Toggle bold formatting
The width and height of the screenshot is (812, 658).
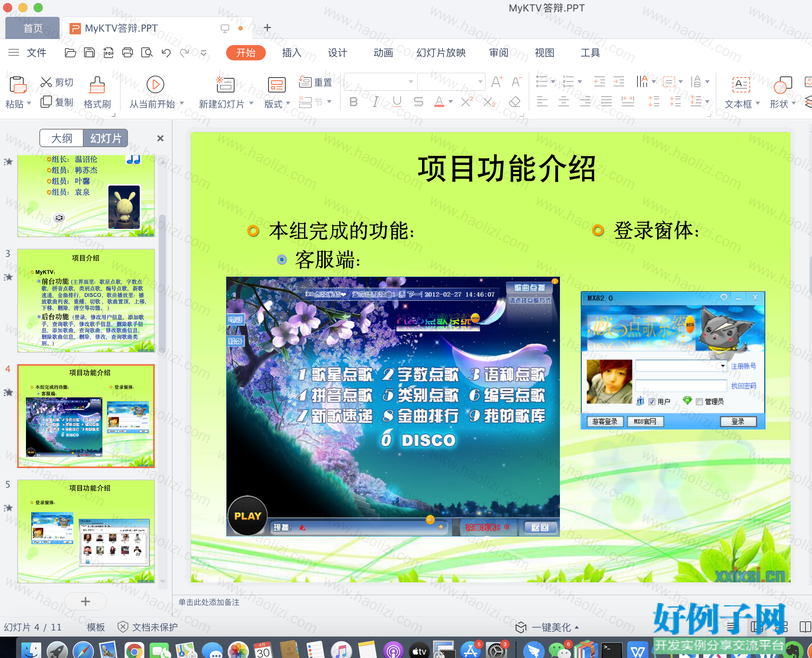click(x=354, y=102)
